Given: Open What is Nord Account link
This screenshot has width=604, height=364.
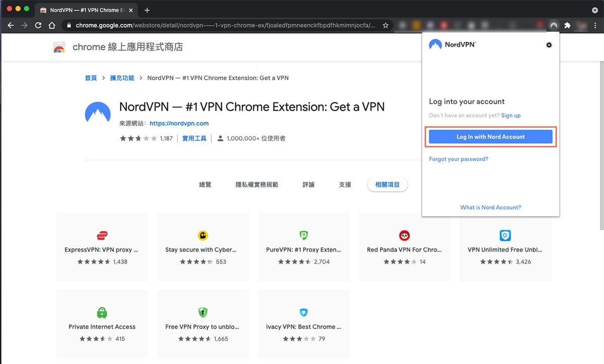Looking at the screenshot, I should [491, 207].
